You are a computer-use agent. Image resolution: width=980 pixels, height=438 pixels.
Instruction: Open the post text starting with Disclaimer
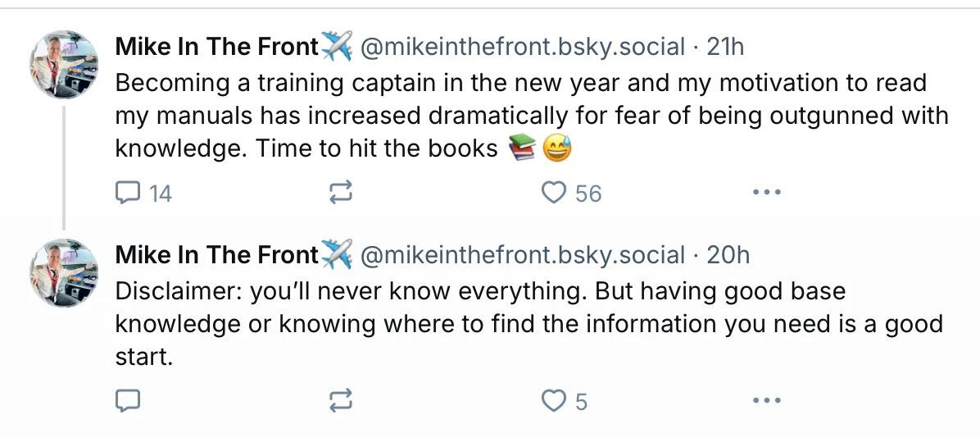tap(524, 323)
